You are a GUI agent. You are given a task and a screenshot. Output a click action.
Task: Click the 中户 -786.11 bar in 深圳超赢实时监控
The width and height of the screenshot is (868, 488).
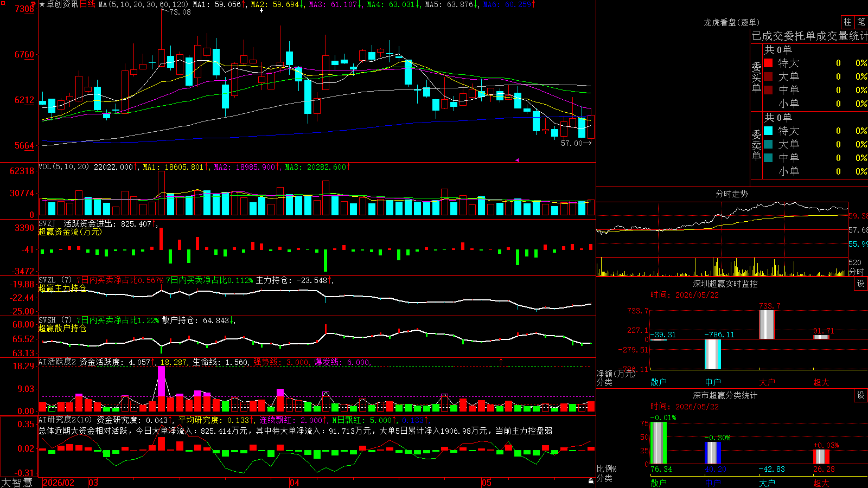point(713,354)
